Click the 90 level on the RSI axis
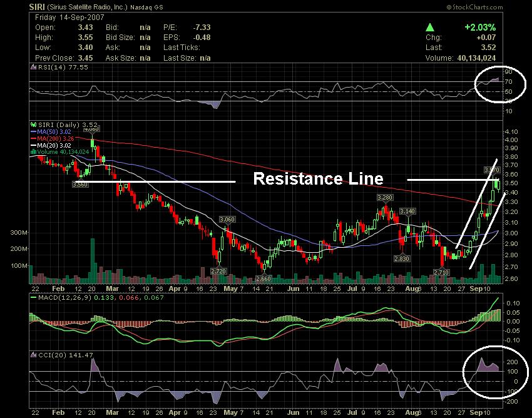Image resolution: width=532 pixels, height=418 pixels. tap(509, 72)
